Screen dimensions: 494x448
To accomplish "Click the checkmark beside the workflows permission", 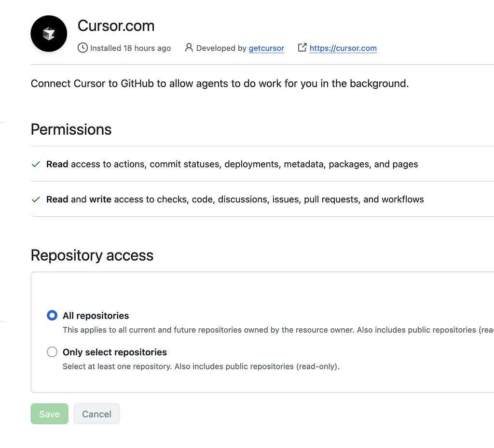I will (x=35, y=199).
